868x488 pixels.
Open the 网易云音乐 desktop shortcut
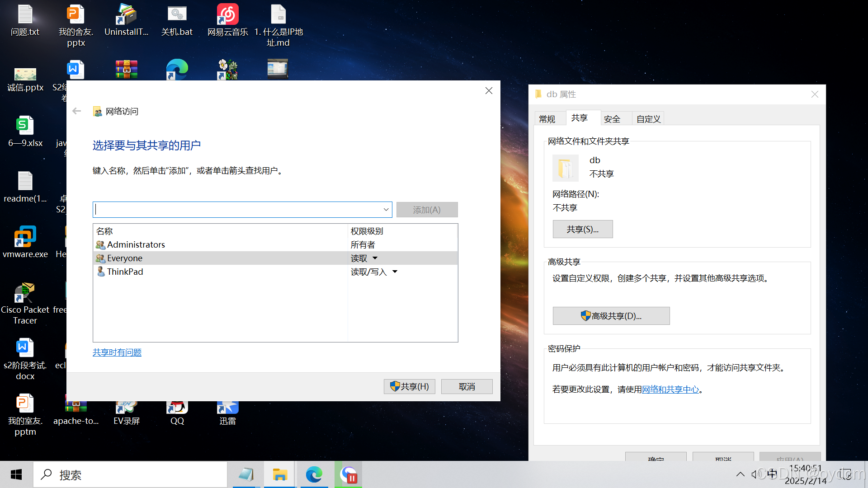coord(227,15)
